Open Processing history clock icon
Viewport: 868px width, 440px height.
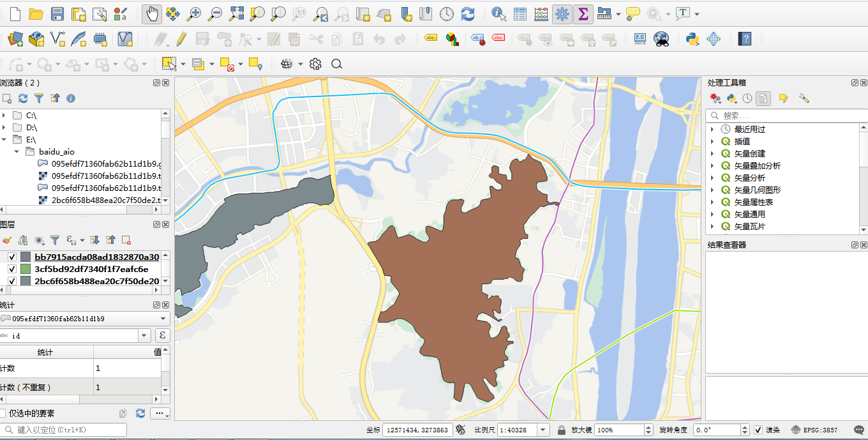(747, 98)
